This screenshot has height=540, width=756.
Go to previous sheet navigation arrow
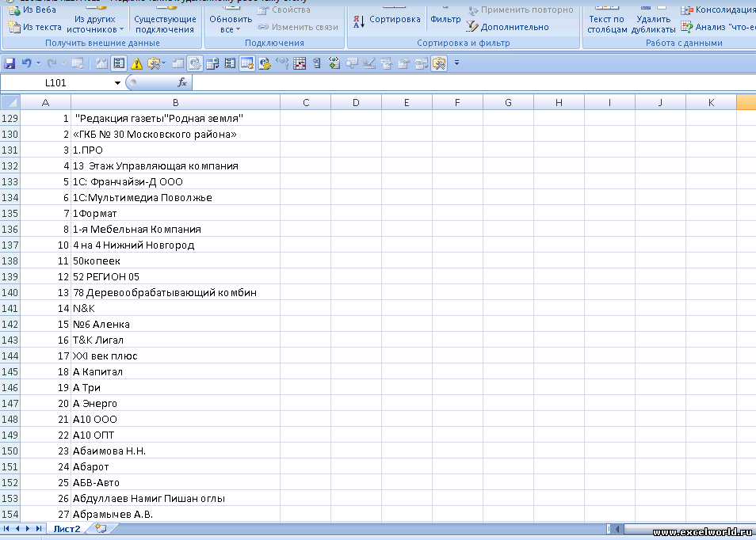click(x=17, y=529)
